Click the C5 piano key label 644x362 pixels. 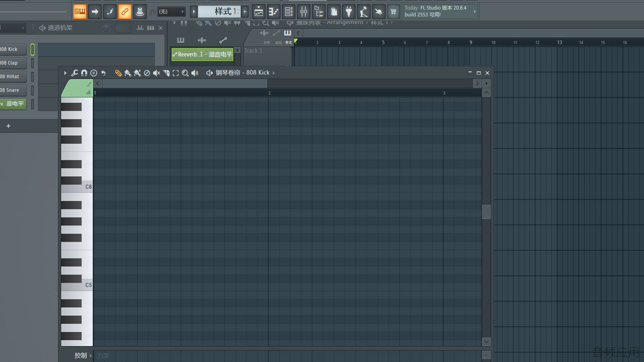[x=89, y=285]
